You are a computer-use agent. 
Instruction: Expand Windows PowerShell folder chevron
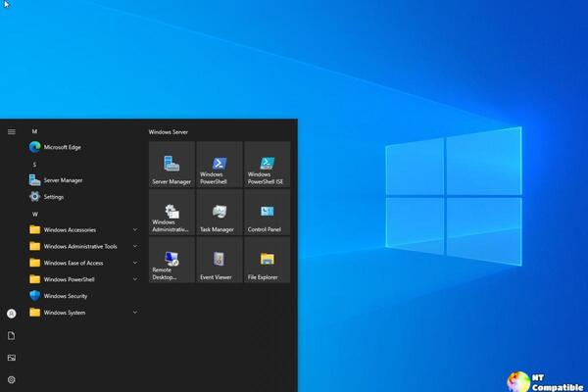coord(135,279)
